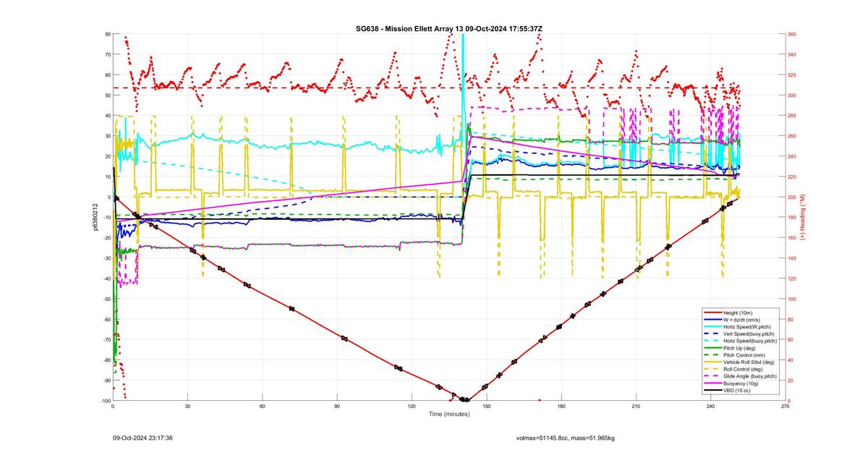Click the timestamp '09-Oct-2024 23:17:36'

142,438
